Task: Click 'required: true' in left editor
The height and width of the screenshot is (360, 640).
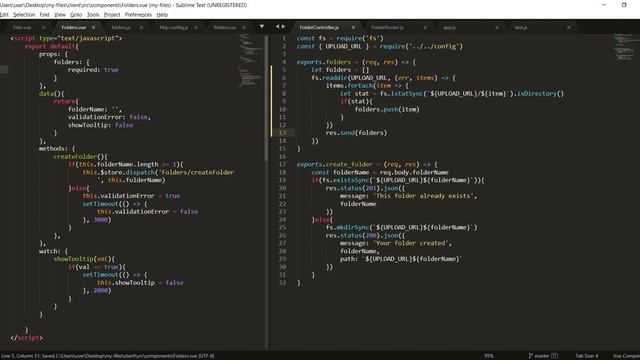Action: click(x=93, y=70)
